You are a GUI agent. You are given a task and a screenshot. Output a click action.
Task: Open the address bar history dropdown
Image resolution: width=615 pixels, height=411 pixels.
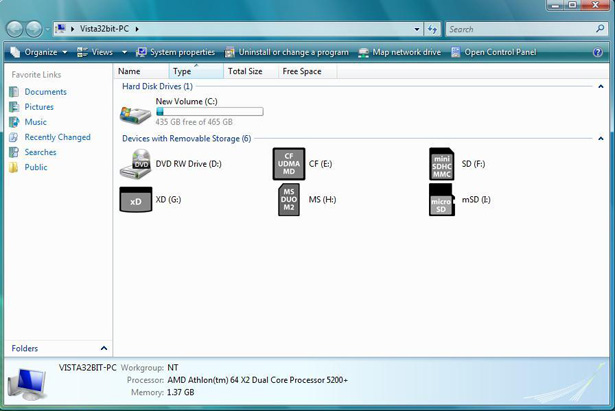click(417, 29)
